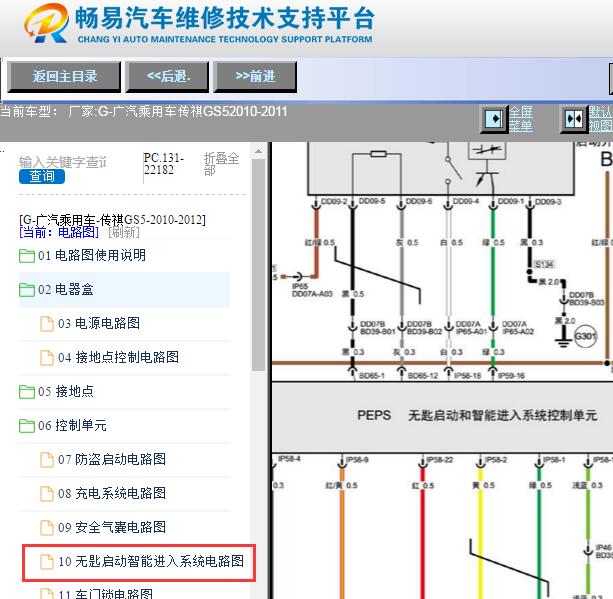Open folder 06 控制单元
The image size is (613, 599).
point(72,425)
